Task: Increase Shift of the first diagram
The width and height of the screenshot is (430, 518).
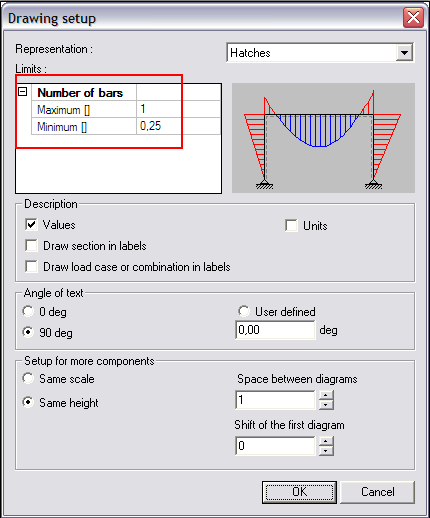Action: click(326, 441)
